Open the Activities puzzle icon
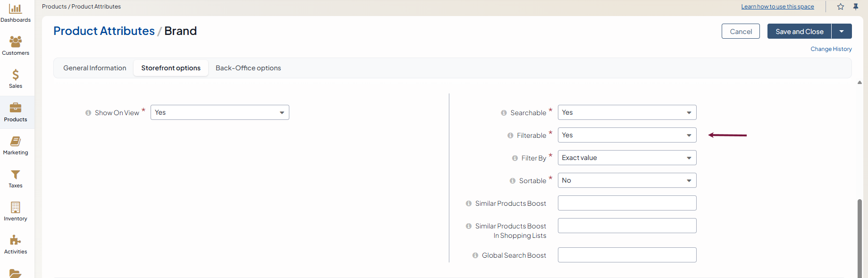Viewport: 868px width, 278px height. pyautogui.click(x=16, y=241)
